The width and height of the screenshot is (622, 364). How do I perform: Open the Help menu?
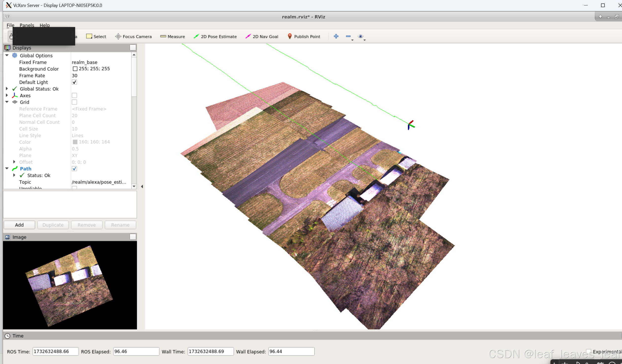click(45, 25)
